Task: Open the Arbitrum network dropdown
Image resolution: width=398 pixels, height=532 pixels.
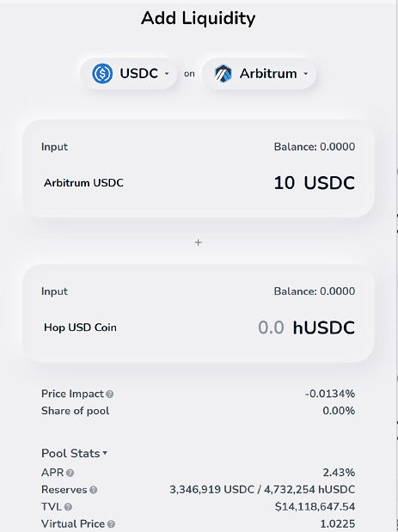Action: [x=260, y=74]
